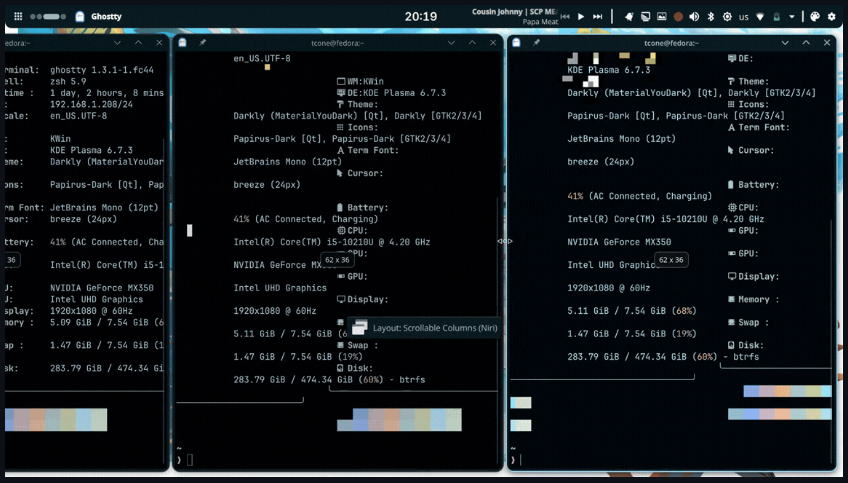This screenshot has height=483, width=848.
Task: Toggle the pin on the right terminal window
Action: tap(536, 42)
